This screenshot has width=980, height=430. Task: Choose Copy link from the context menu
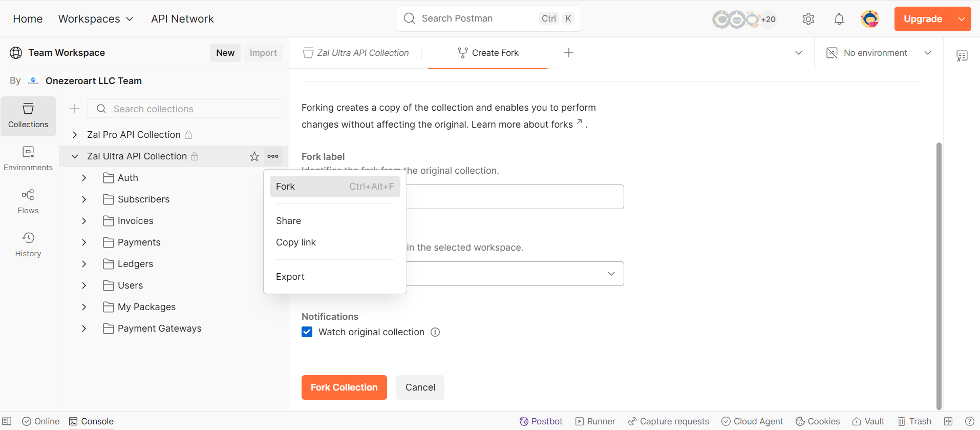pyautogui.click(x=335, y=242)
